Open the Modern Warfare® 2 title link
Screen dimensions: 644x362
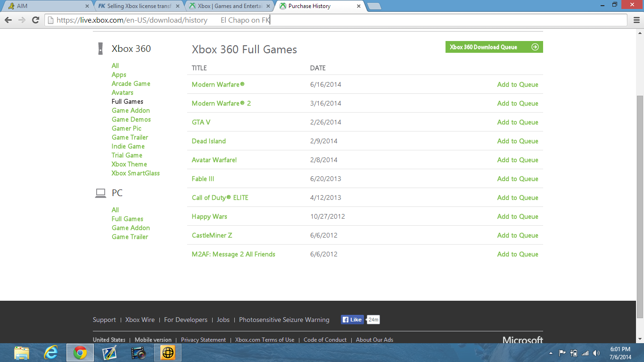coord(221,103)
